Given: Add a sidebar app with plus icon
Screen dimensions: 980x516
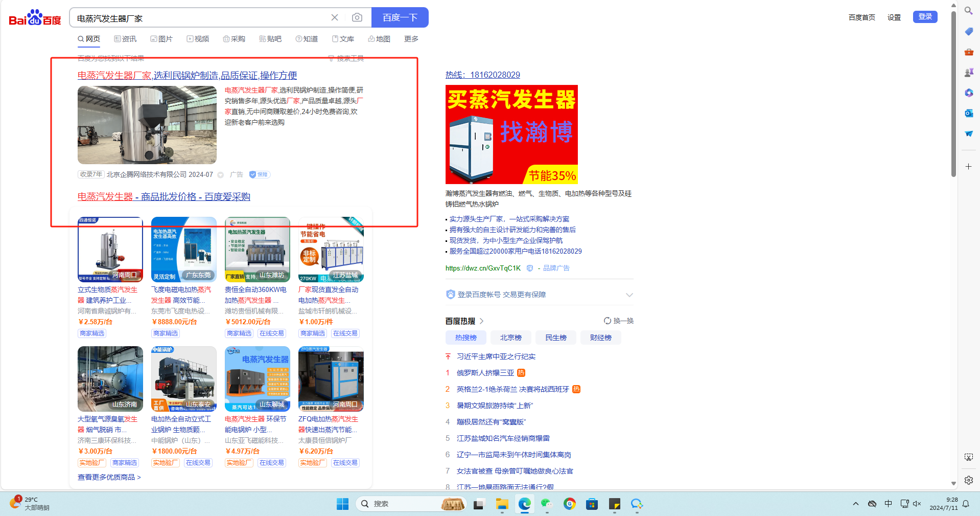Looking at the screenshot, I should coord(969,167).
